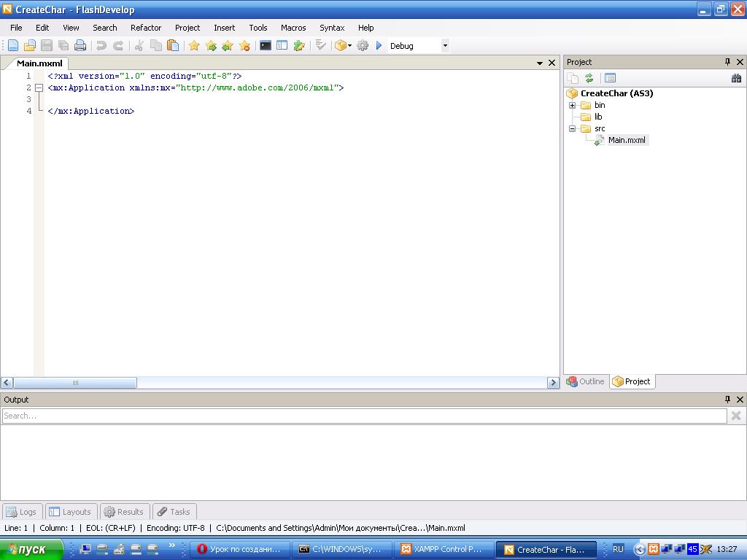Image resolution: width=747 pixels, height=560 pixels.
Task: Click the binoculars icon in Project panel
Action: pyautogui.click(x=736, y=78)
